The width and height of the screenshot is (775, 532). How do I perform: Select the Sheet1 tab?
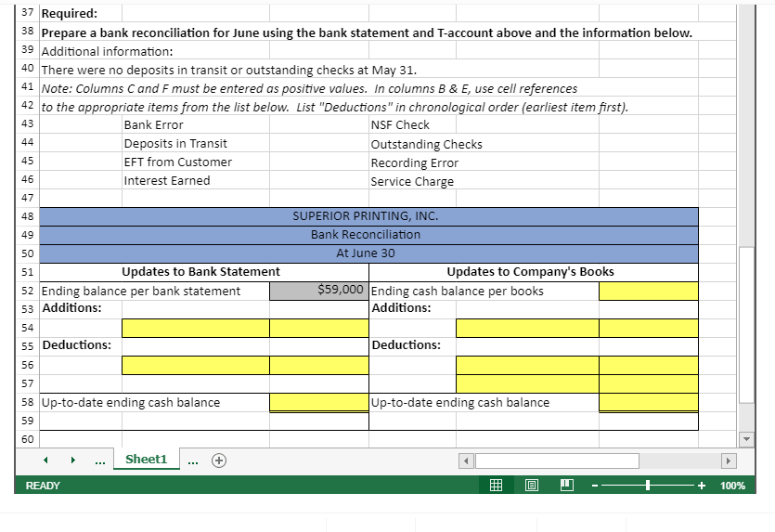[147, 459]
